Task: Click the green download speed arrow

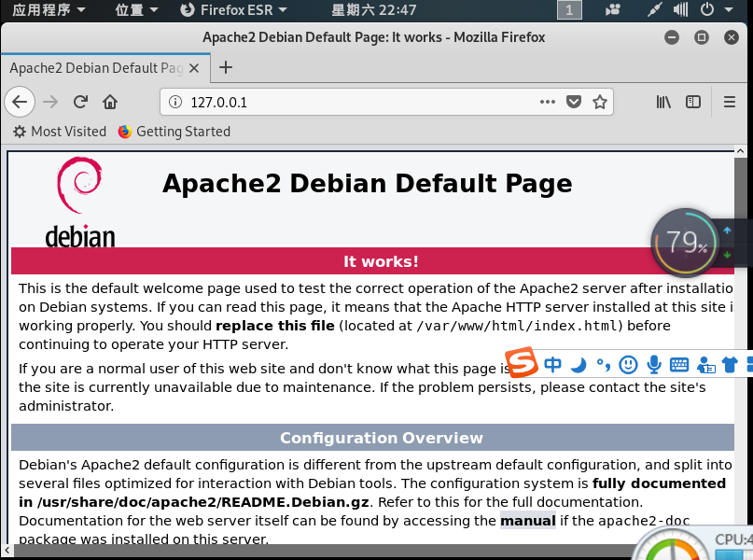Action: coord(727,255)
